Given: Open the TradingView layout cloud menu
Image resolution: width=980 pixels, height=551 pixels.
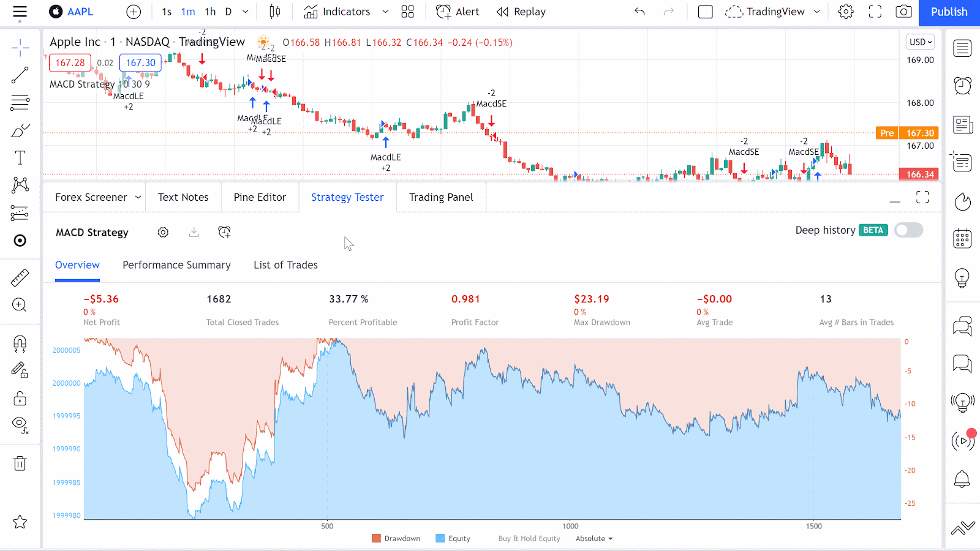Looking at the screenshot, I should pos(765,12).
